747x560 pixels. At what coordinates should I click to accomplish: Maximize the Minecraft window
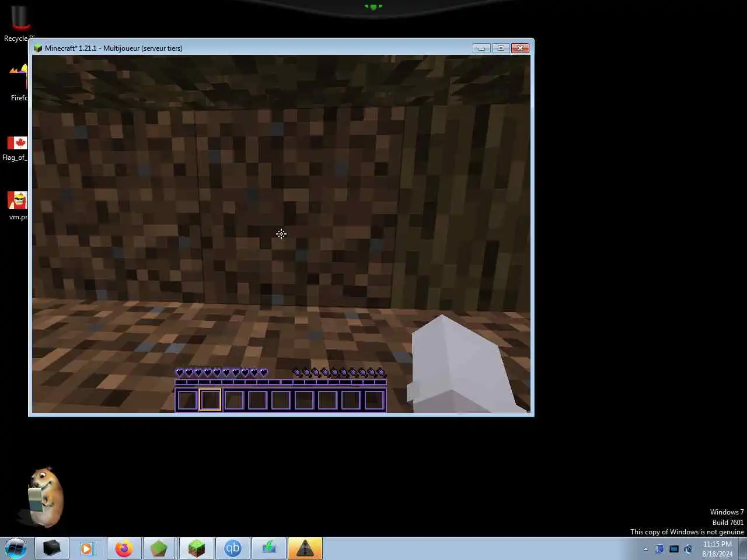click(501, 48)
